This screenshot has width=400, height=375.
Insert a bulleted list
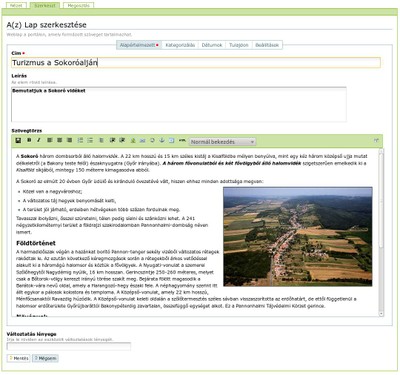[90, 140]
